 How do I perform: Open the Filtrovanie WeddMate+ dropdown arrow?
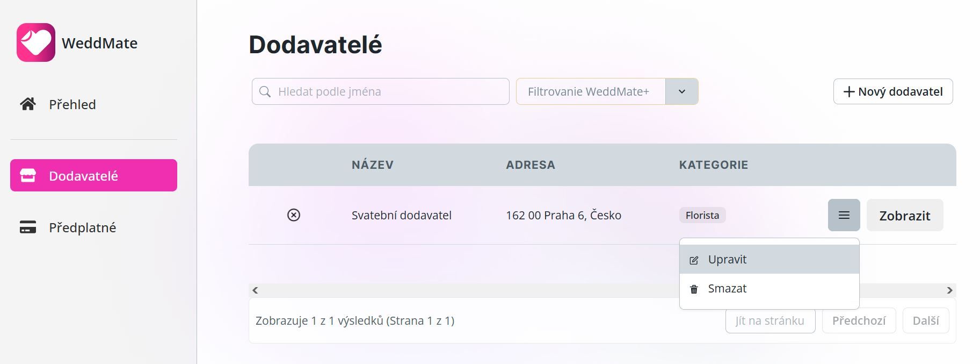[681, 91]
